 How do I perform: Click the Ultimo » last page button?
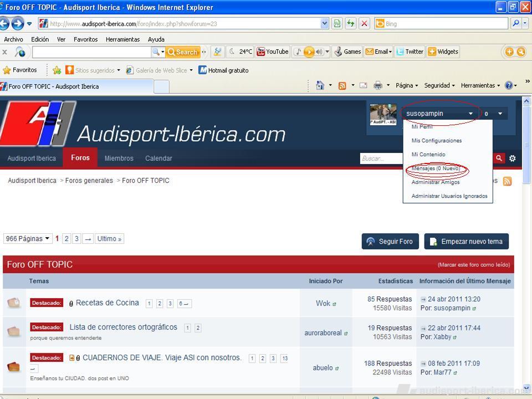[x=109, y=238]
